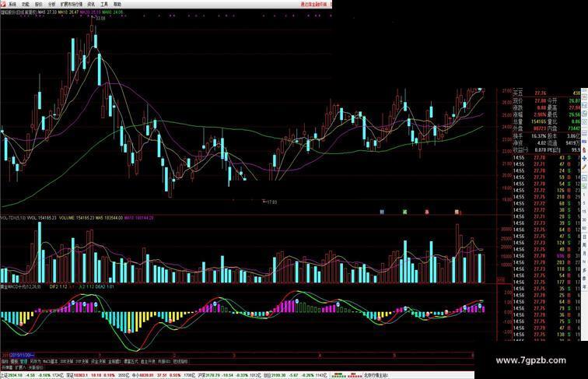
Task: Click the 北京行情主站 server label
Action: click(376, 375)
